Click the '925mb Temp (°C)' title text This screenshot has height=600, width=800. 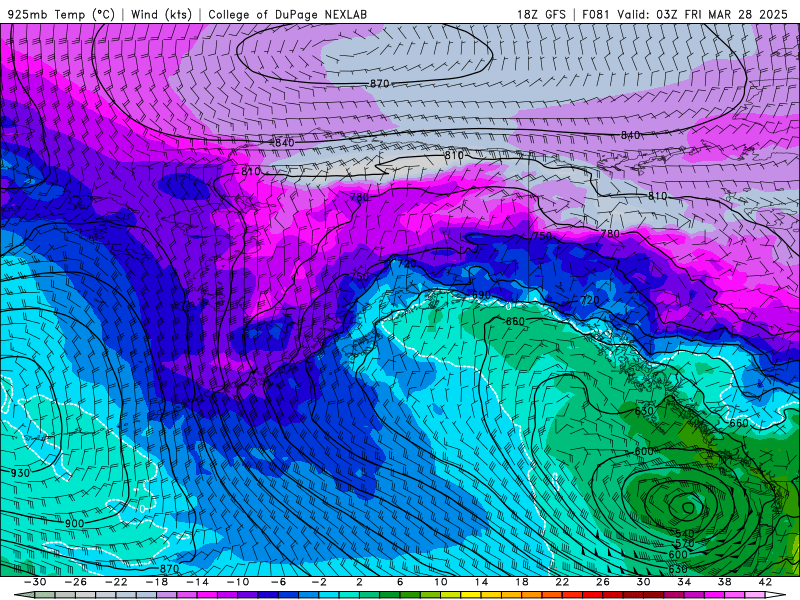[x=62, y=14]
